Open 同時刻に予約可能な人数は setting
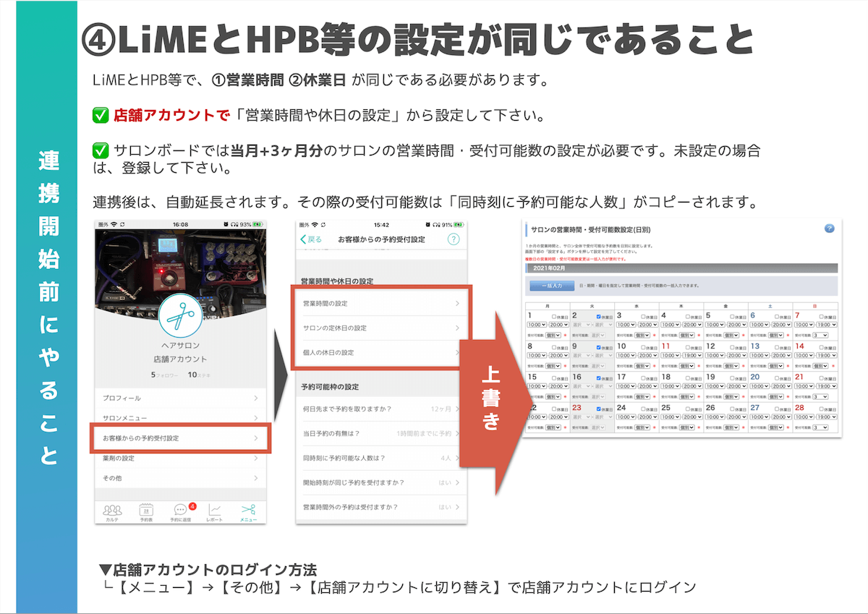868x614 pixels. click(380, 458)
